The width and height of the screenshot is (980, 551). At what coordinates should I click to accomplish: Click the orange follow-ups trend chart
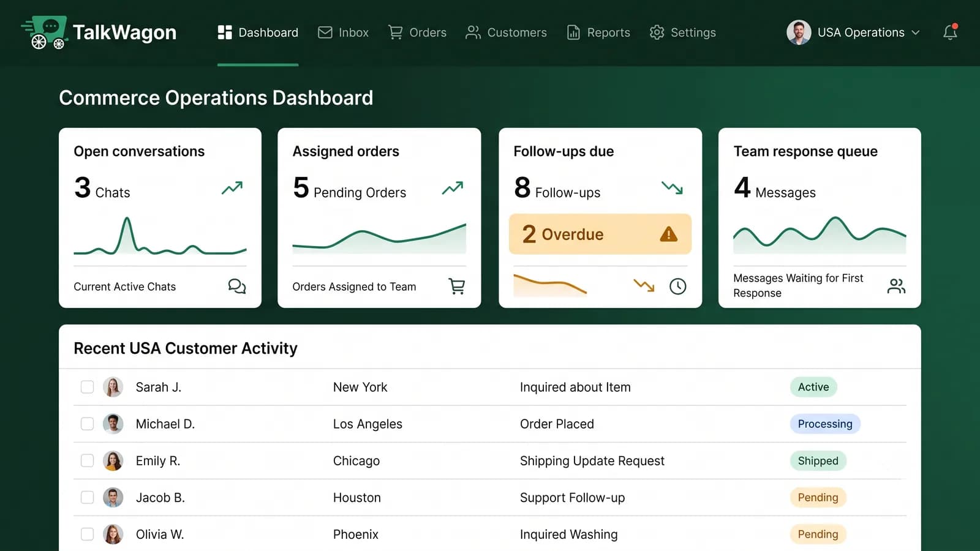coord(550,285)
